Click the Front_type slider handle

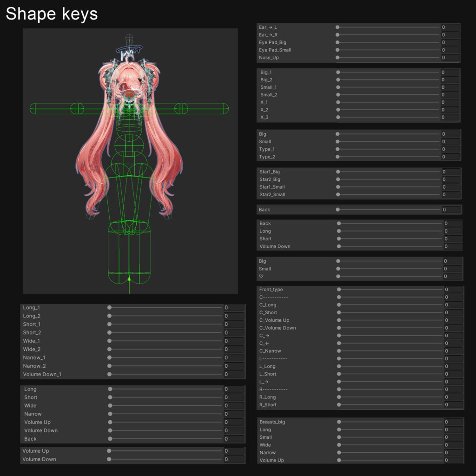[x=339, y=290]
